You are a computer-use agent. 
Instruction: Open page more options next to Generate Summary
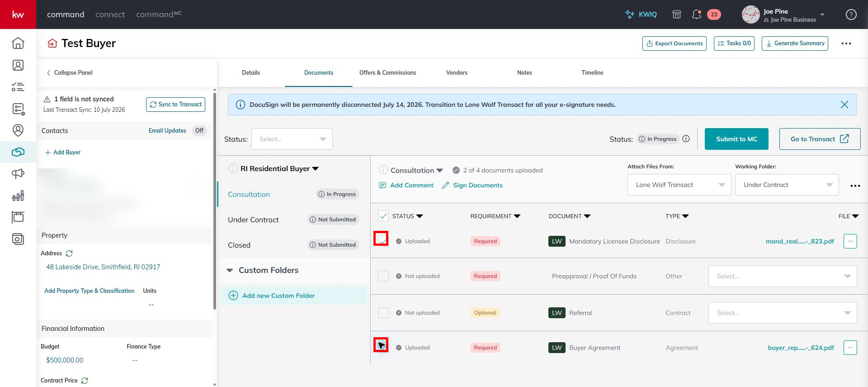tap(846, 43)
